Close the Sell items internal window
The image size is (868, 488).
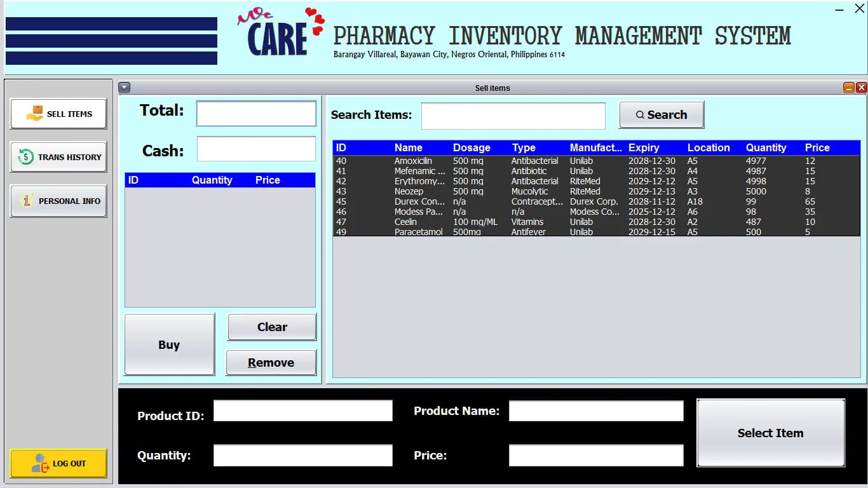click(x=862, y=88)
